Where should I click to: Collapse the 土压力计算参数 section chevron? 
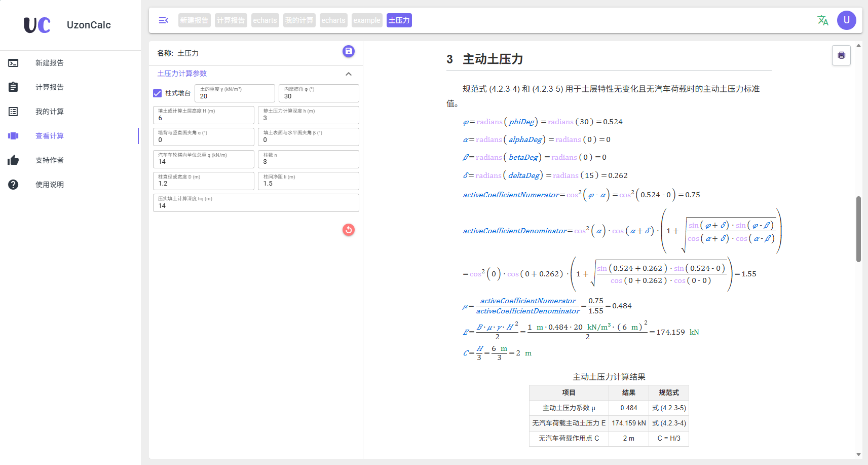pyautogui.click(x=349, y=74)
